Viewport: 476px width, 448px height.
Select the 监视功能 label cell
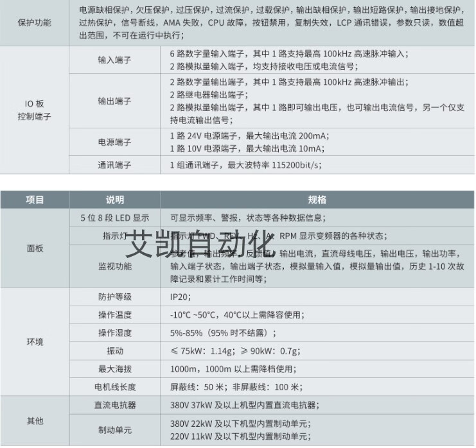(114, 266)
